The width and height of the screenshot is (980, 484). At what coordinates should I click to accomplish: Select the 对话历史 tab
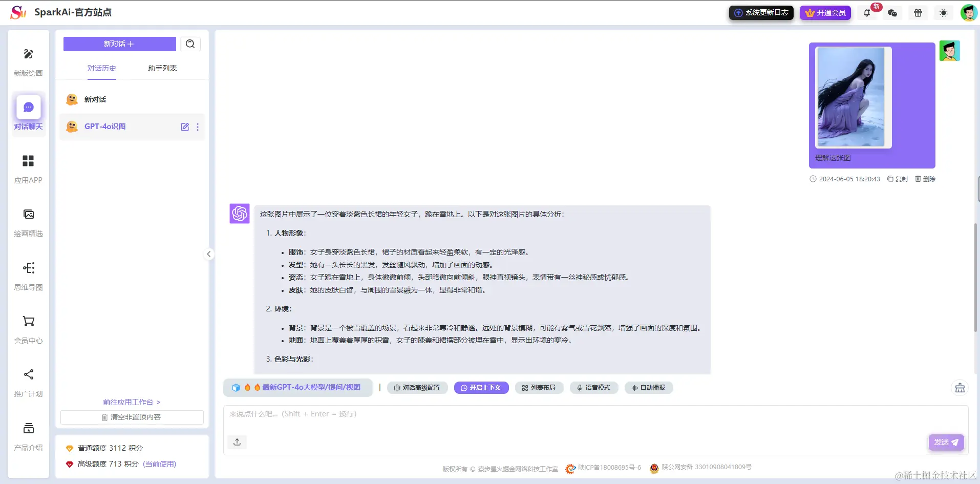(101, 68)
